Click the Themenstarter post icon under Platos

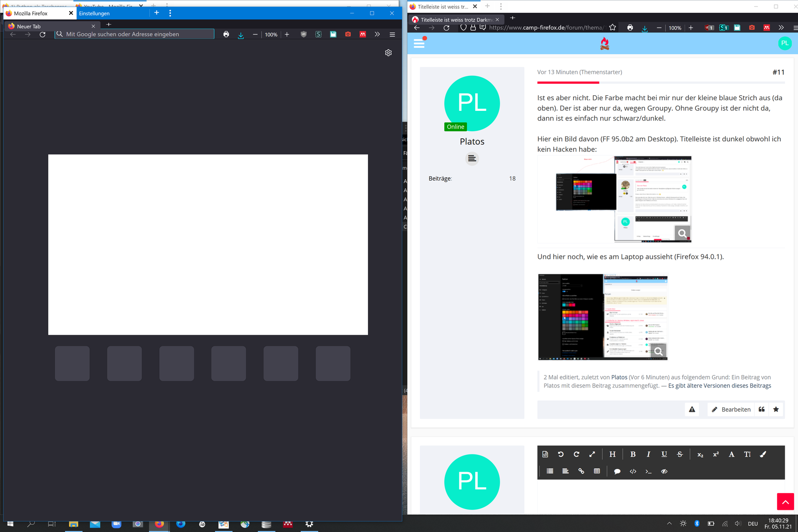pyautogui.click(x=472, y=159)
